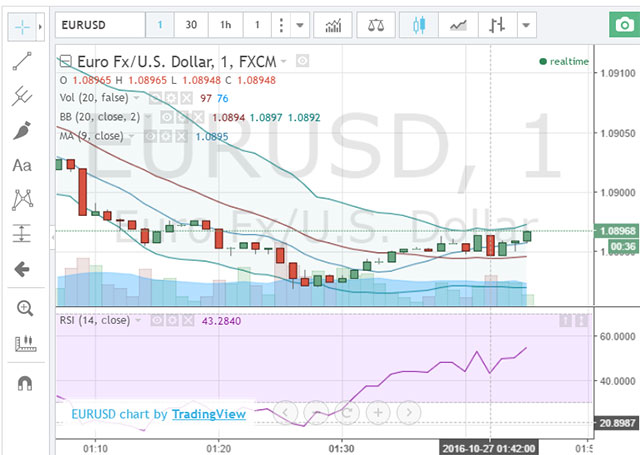Activate the zoom in magnifier tool
Screen dimensions: 640x455
(x=24, y=309)
